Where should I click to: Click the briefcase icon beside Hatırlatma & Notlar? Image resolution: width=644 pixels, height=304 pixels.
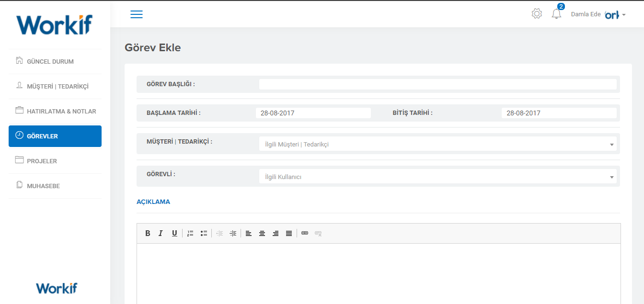click(20, 110)
